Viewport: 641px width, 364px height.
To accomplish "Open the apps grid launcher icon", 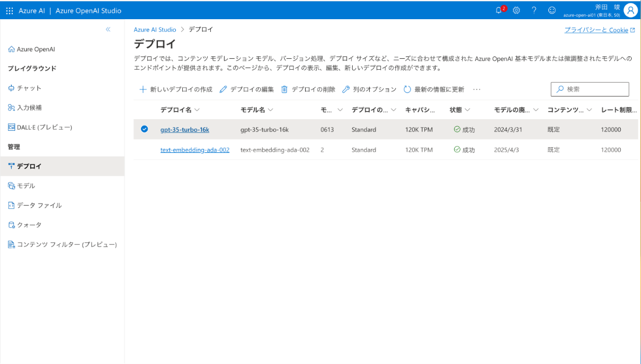I will tap(9, 10).
